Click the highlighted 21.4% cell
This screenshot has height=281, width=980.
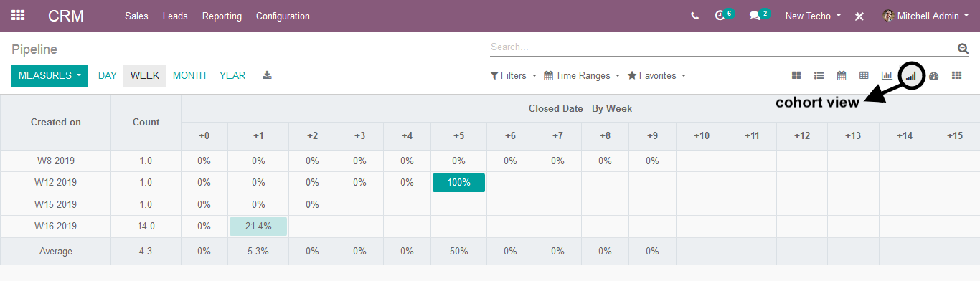click(x=258, y=227)
